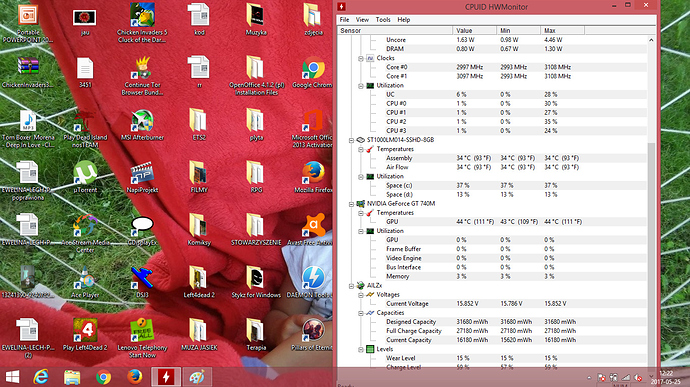Open the µTorrent desktop shortcut
690x387 pixels.
pos(85,177)
